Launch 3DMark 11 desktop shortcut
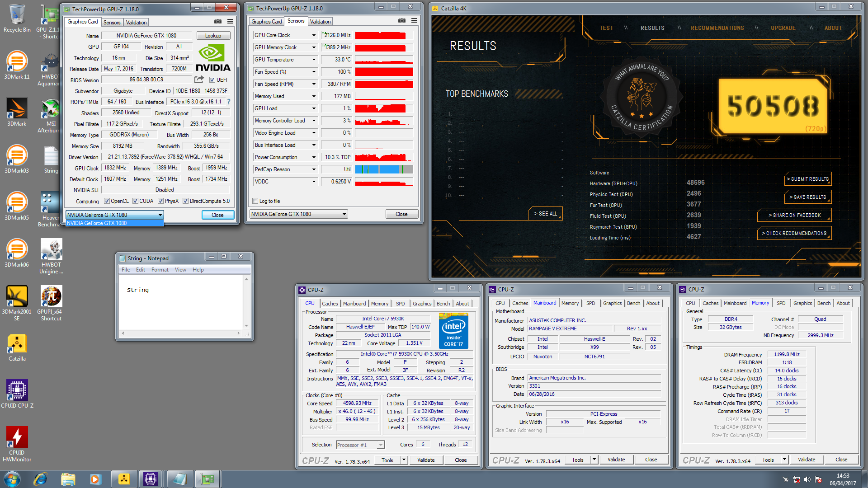 [x=17, y=65]
